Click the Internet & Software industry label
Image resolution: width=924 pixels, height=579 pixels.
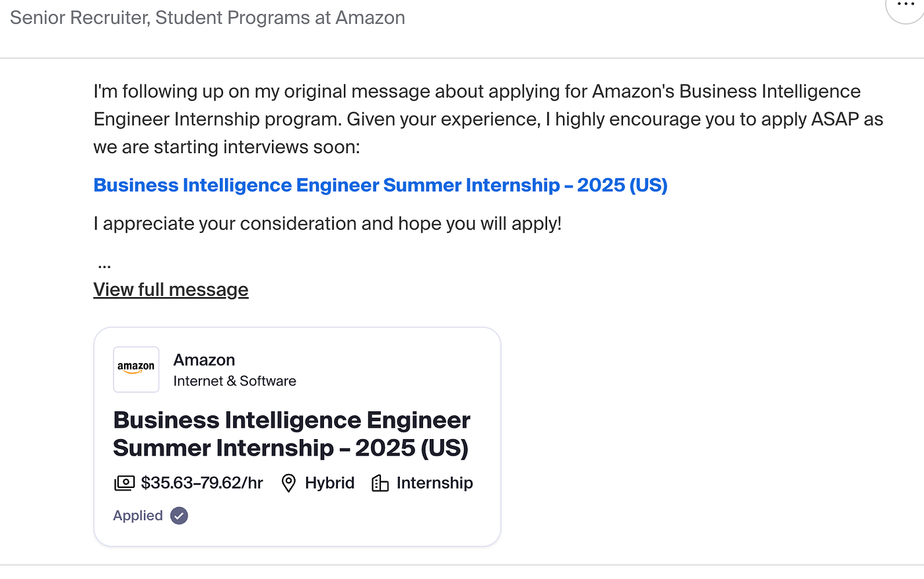(234, 381)
